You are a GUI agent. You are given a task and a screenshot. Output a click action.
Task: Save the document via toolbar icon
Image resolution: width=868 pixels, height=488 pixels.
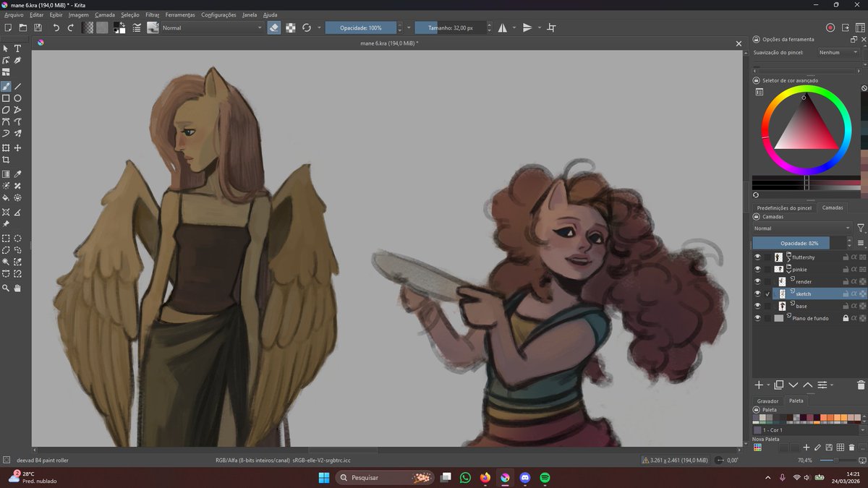(x=38, y=27)
